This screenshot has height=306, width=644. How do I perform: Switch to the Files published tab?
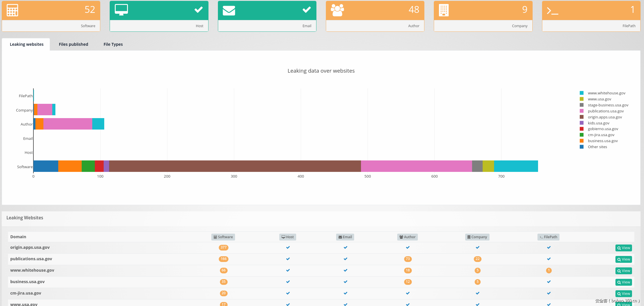[x=73, y=44]
